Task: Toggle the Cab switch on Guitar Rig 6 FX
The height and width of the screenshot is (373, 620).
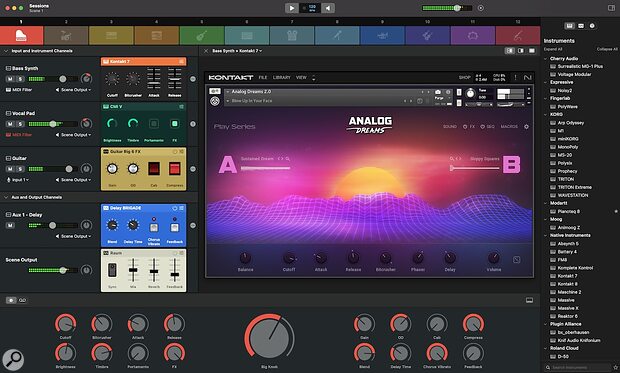Action: point(154,169)
